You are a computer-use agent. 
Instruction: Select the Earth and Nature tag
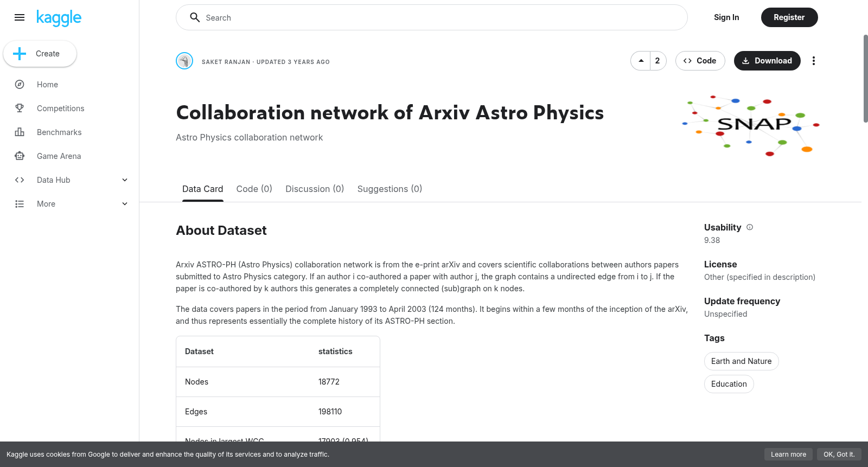tap(741, 361)
